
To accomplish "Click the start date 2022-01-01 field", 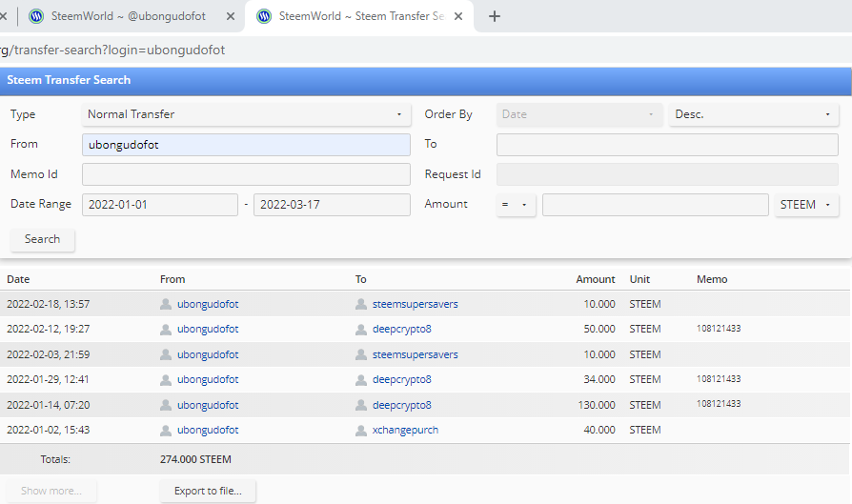I will pos(160,205).
